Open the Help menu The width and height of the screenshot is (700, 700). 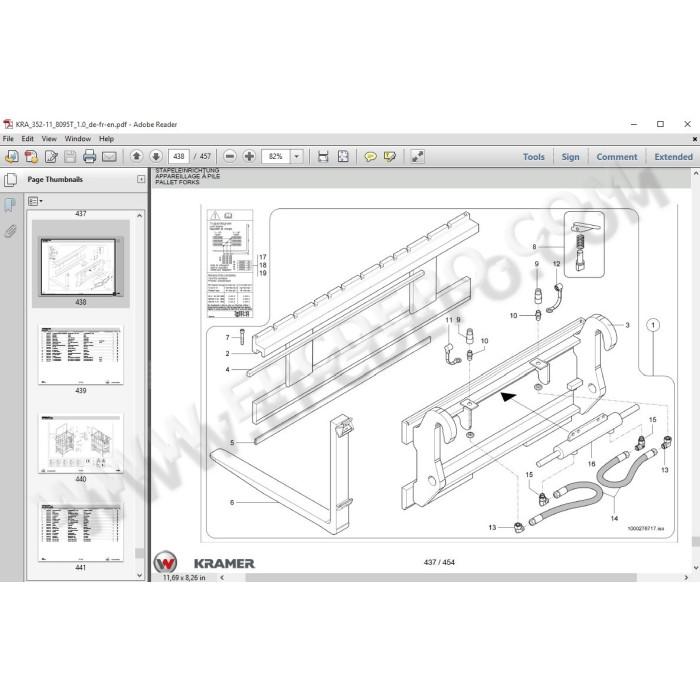click(x=106, y=139)
